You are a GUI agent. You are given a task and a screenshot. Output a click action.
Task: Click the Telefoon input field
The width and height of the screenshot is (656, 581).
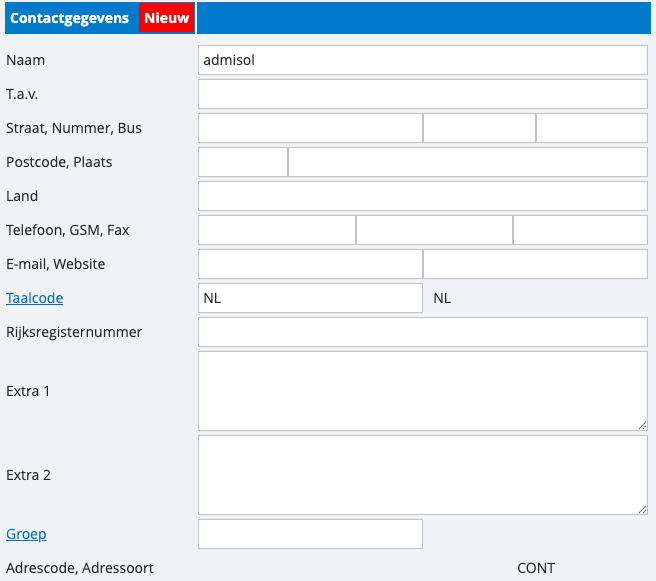coord(277,230)
